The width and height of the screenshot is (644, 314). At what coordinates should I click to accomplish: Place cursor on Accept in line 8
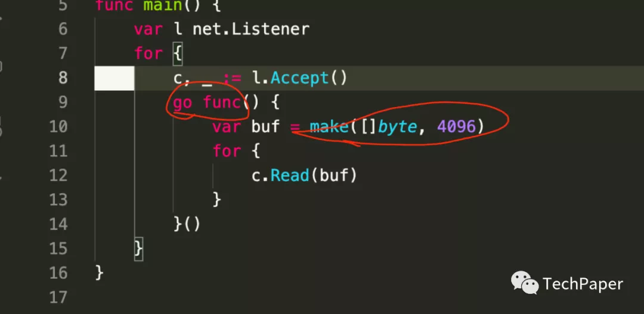[x=300, y=77]
